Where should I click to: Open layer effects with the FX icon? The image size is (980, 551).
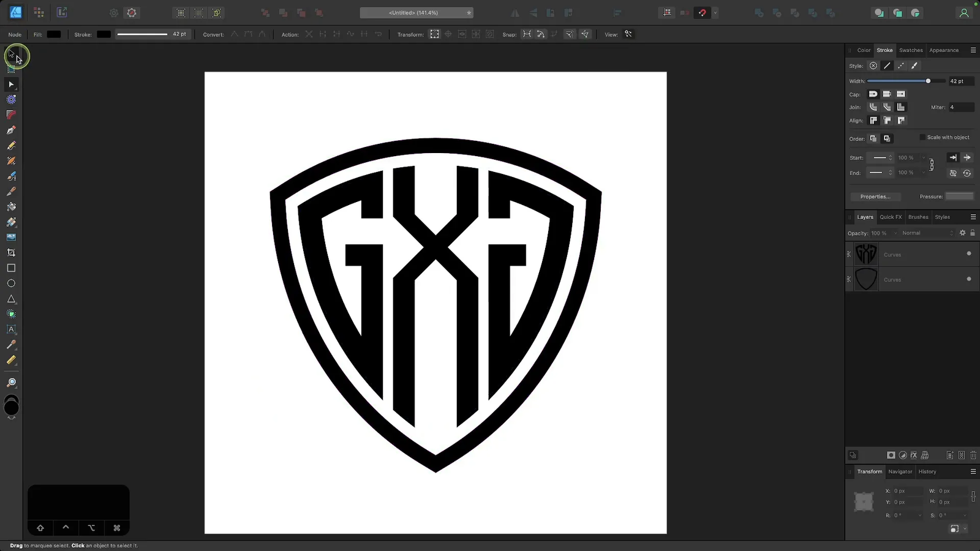click(x=913, y=455)
